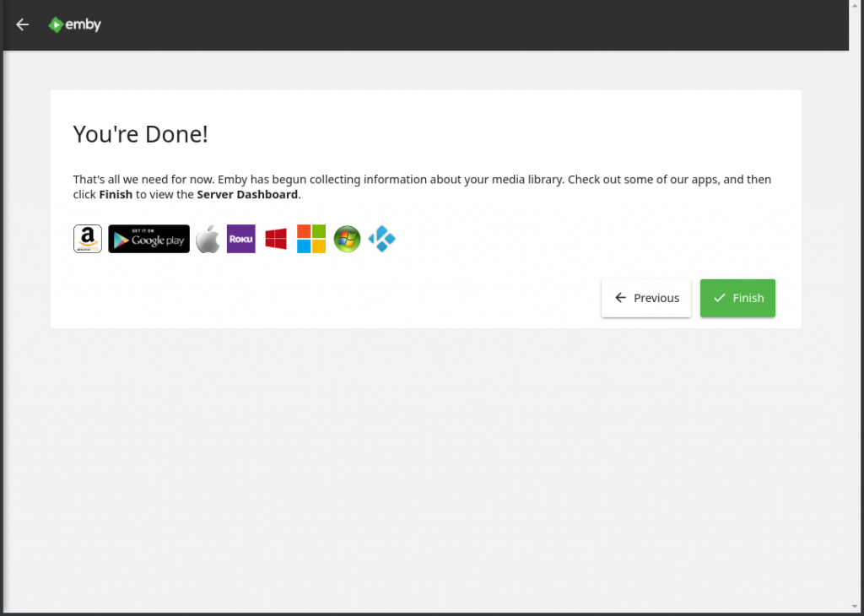Click the "You're Done!" heading
864x616 pixels.
point(140,134)
